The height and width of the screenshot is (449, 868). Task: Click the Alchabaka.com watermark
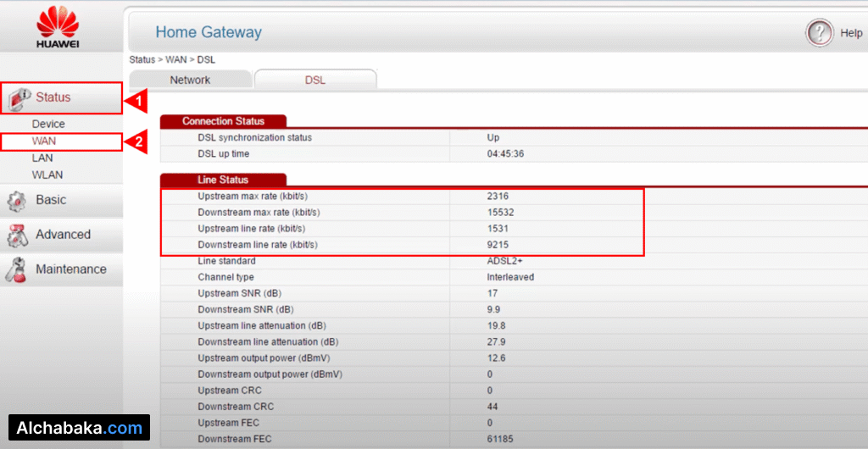coord(79,428)
